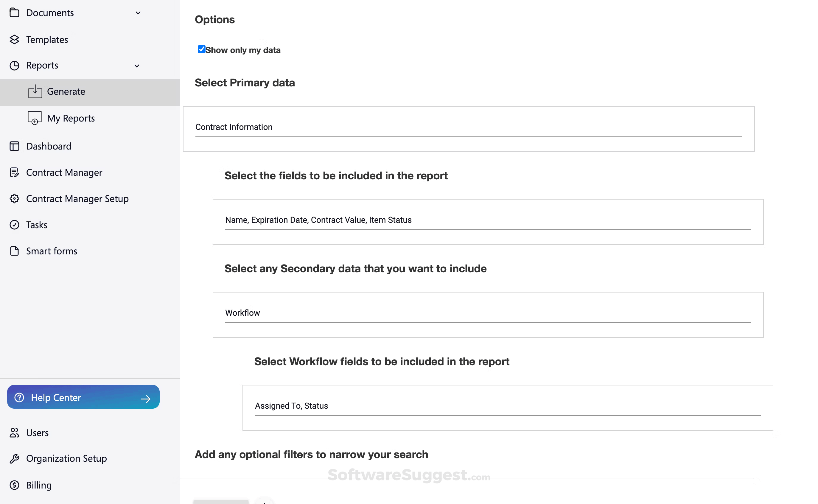The height and width of the screenshot is (504, 818).
Task: Open Smart forms
Action: pyautogui.click(x=52, y=251)
